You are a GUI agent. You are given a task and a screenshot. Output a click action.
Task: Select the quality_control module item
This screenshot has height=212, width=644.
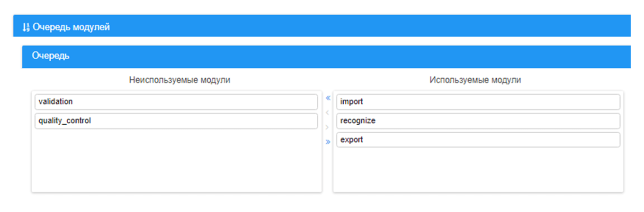pyautogui.click(x=176, y=121)
